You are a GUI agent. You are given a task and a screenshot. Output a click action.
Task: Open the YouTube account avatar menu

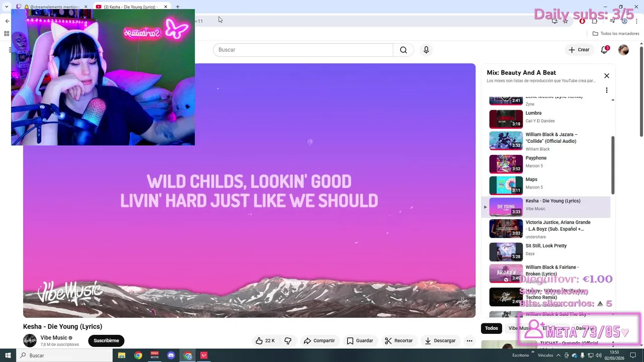click(x=623, y=50)
